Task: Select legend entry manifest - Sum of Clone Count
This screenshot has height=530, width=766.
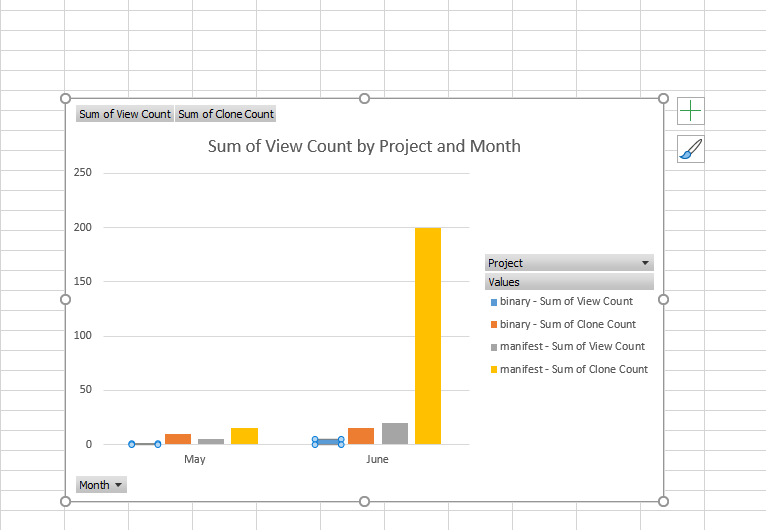Action: pyautogui.click(x=573, y=369)
